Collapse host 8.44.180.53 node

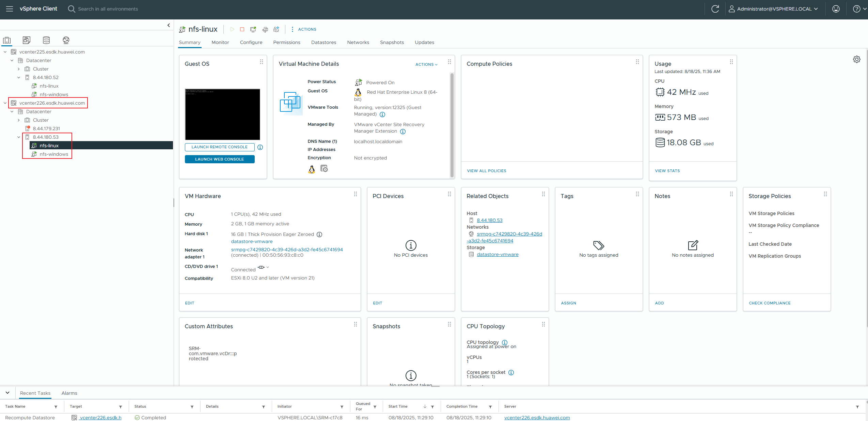point(19,137)
